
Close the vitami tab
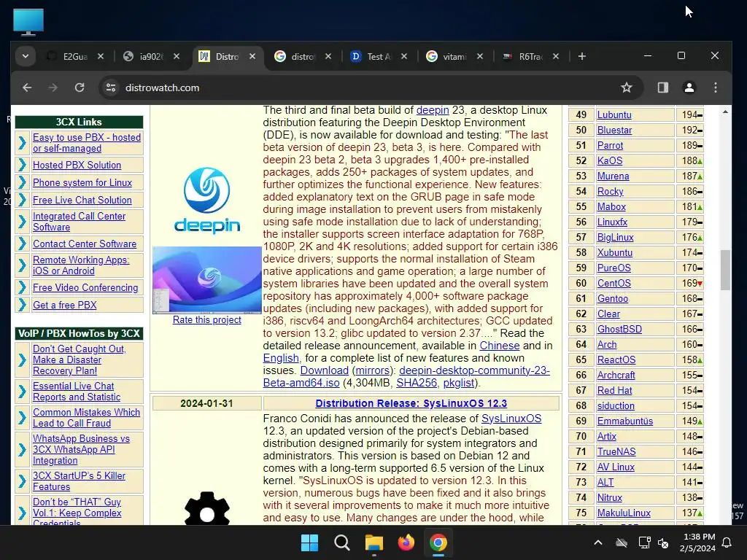click(480, 56)
